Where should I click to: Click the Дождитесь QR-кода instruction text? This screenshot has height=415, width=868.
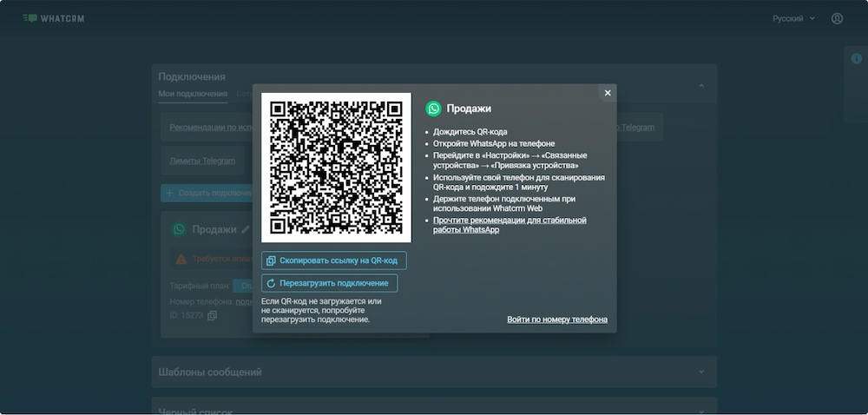[470, 132]
